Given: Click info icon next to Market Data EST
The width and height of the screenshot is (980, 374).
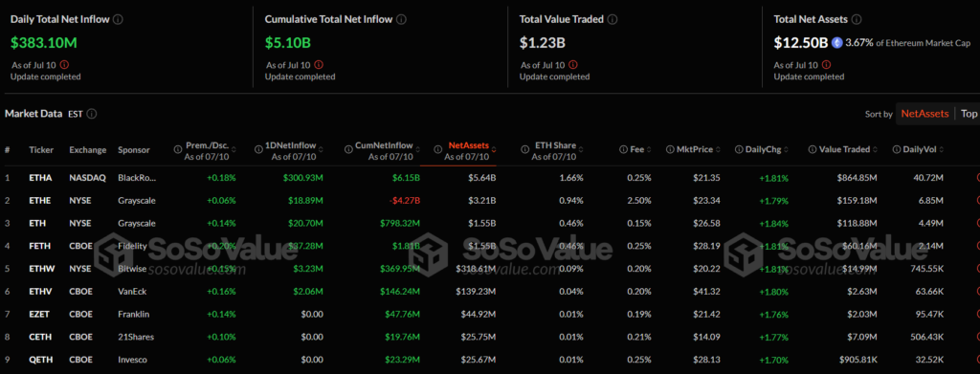Looking at the screenshot, I should click(92, 114).
